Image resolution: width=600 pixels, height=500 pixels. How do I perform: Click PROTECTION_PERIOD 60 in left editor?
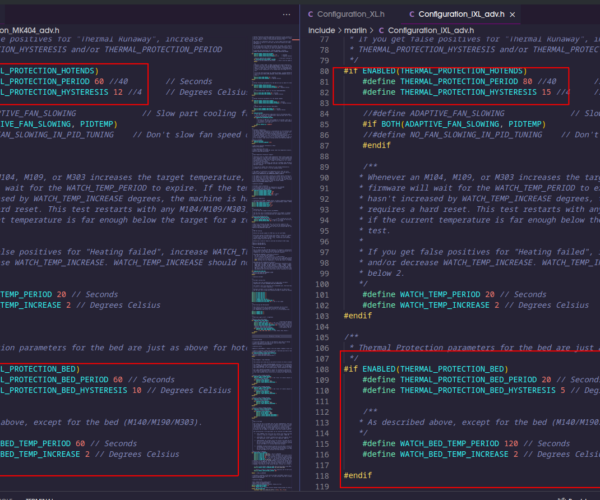click(x=56, y=81)
